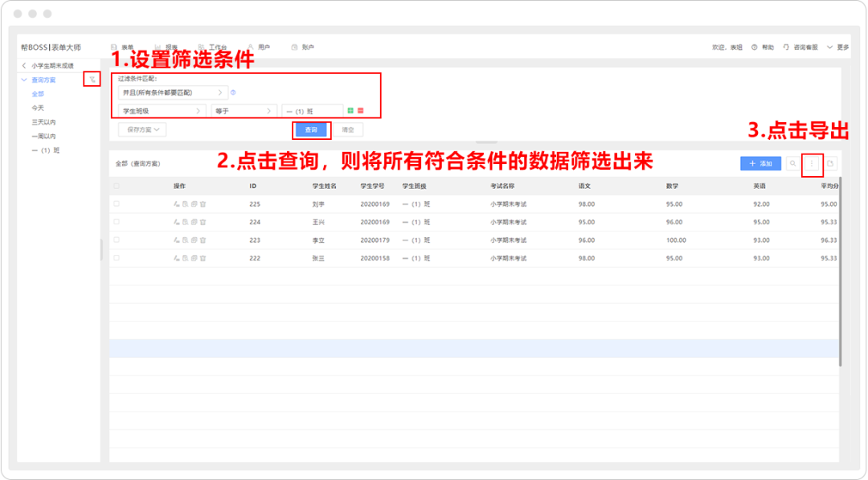Click the green add-condition plus icon

click(x=350, y=110)
